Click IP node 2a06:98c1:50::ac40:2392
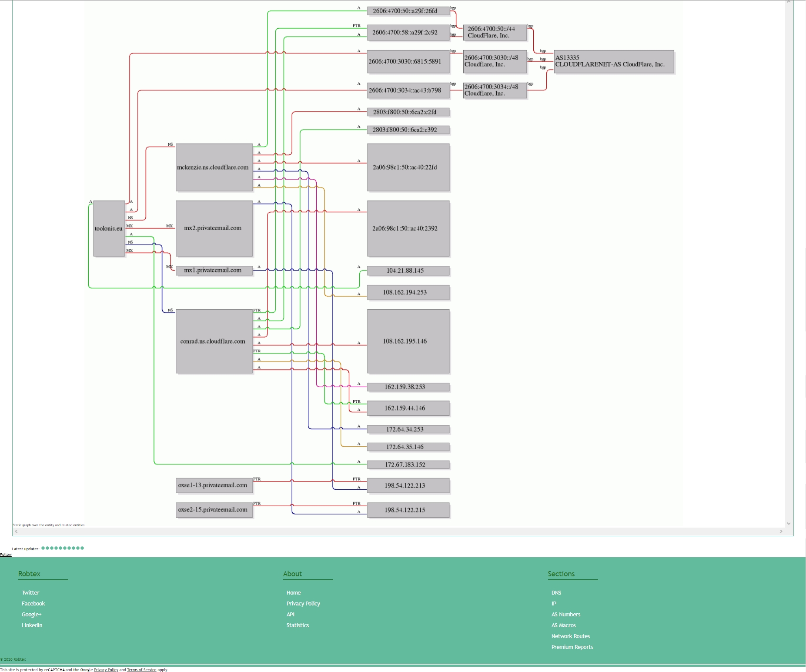 pos(408,228)
